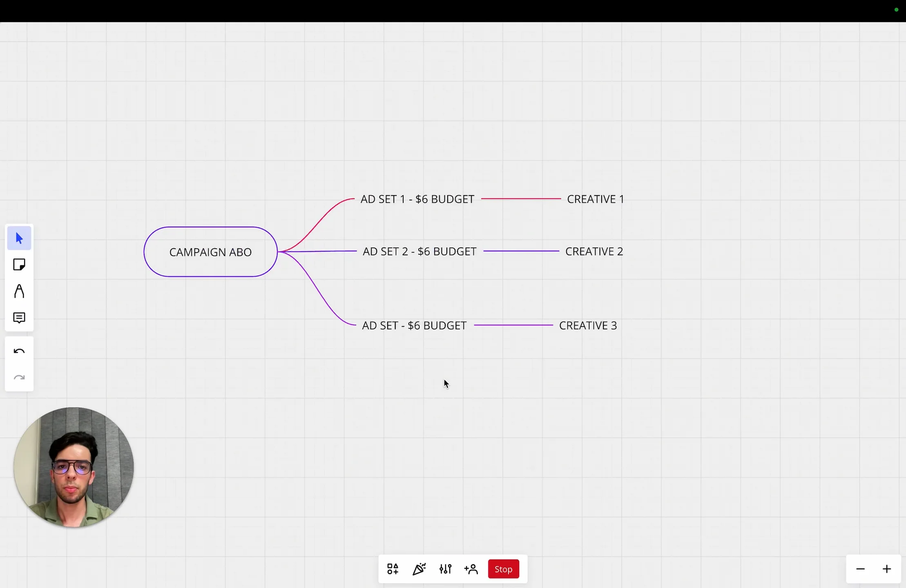Select the AD SET 2 - $6 BUDGET node
Image resolution: width=906 pixels, height=588 pixels.
coord(420,252)
